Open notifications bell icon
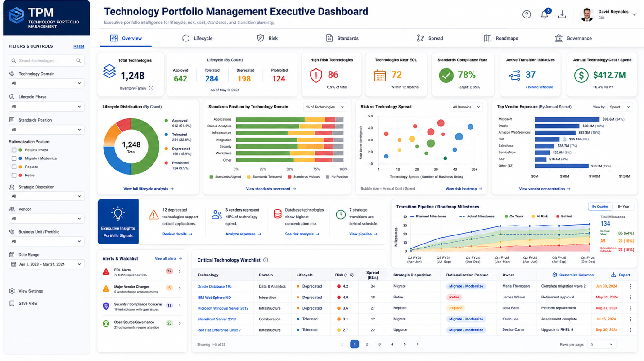This screenshot has height=361, width=644. click(545, 14)
